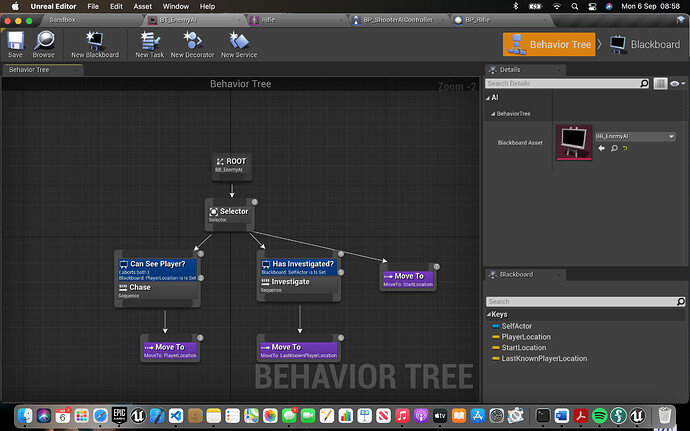Select the Has Investigated? decorator
This screenshot has width=690, height=431.
(299, 267)
